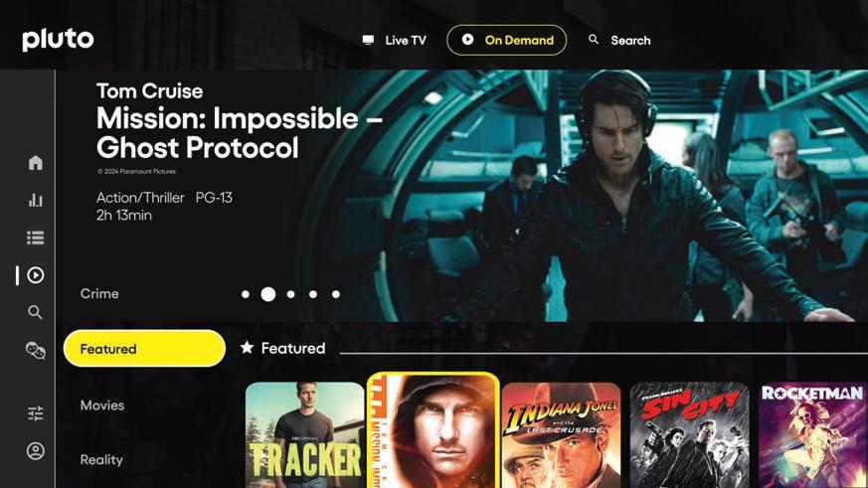Choose the Movies category
Image resolution: width=868 pixels, height=488 pixels.
(102, 405)
